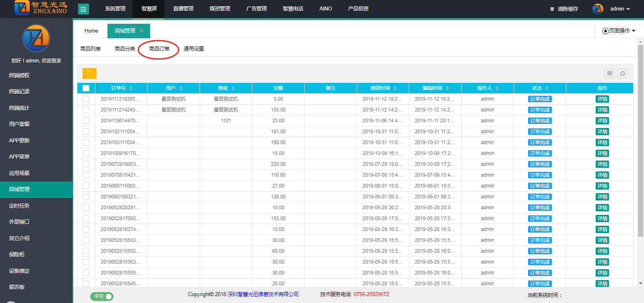Open the 智慧屏 top menu
The height and width of the screenshot is (303, 644).
pyautogui.click(x=149, y=9)
